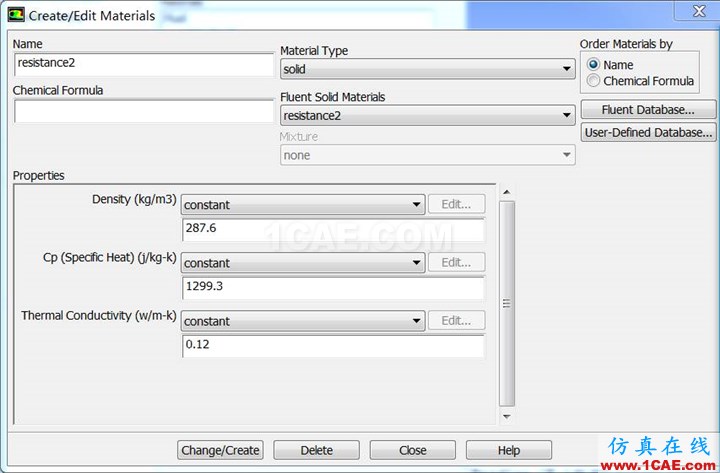The image size is (720, 473).
Task: Open the Density method dropdown
Action: pos(303,204)
